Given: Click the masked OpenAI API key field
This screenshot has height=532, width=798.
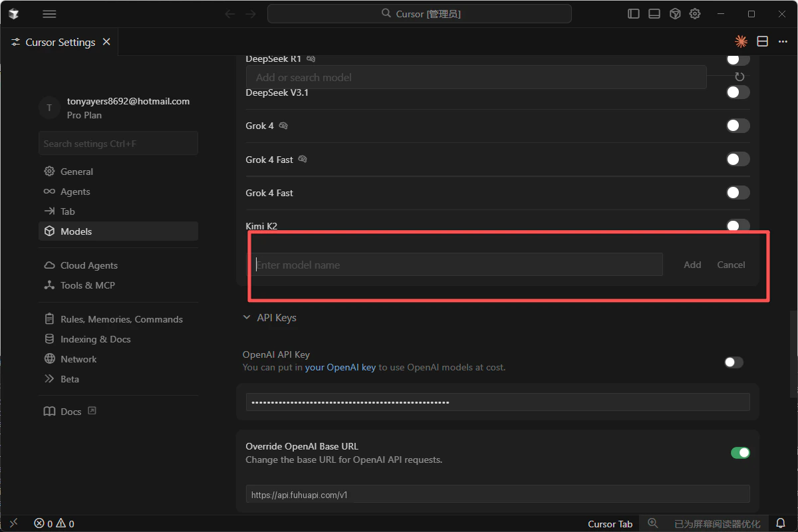Looking at the screenshot, I should point(498,402).
